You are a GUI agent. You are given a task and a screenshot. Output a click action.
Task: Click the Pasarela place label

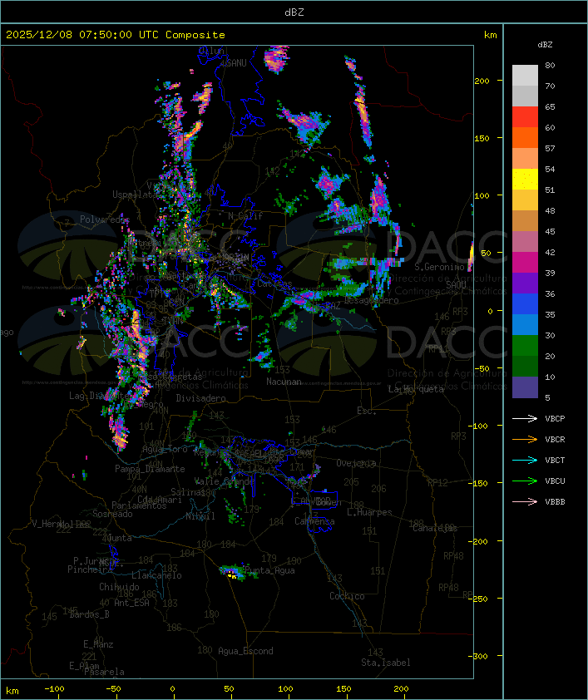click(x=104, y=672)
